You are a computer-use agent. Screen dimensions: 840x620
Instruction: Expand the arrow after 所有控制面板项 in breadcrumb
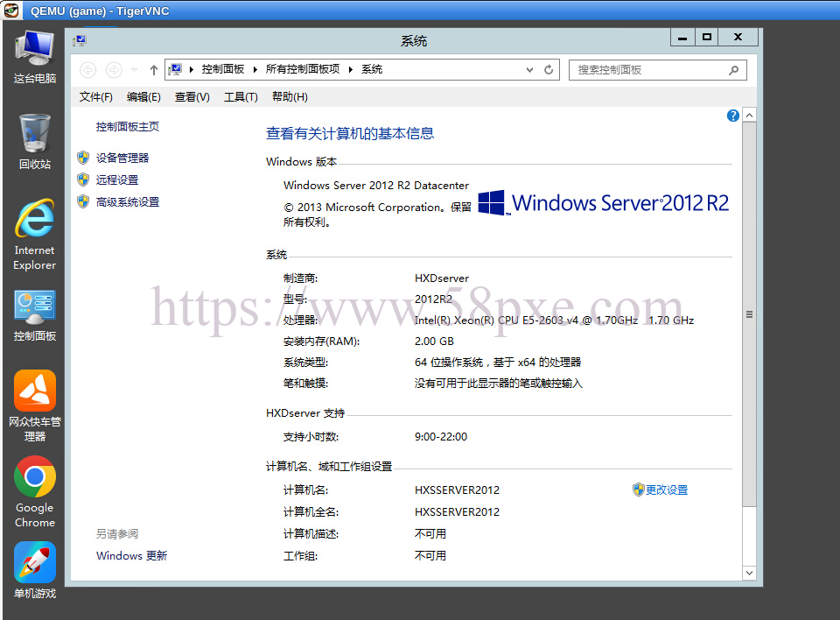click(350, 69)
